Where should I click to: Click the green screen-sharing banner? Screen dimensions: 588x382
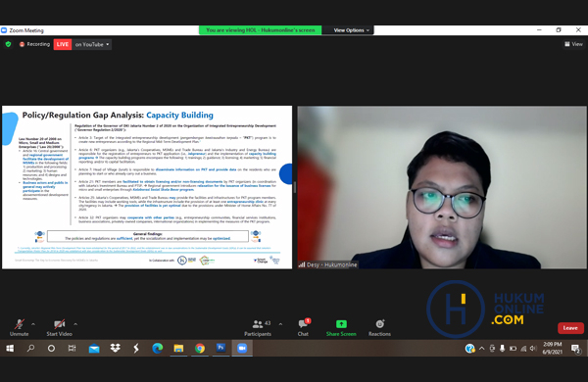261,30
